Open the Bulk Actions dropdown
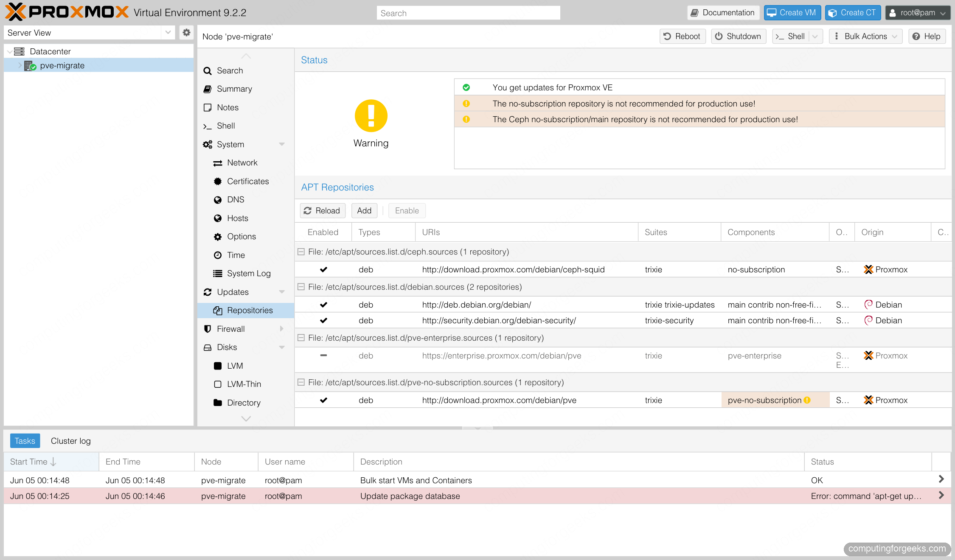The image size is (955, 560). click(x=866, y=36)
